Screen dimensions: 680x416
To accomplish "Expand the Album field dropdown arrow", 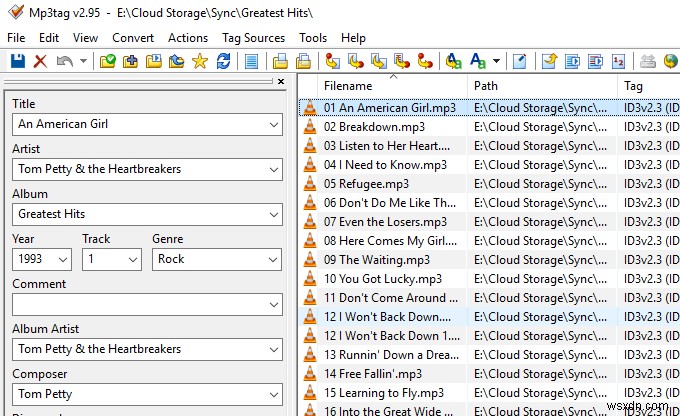I will (274, 215).
